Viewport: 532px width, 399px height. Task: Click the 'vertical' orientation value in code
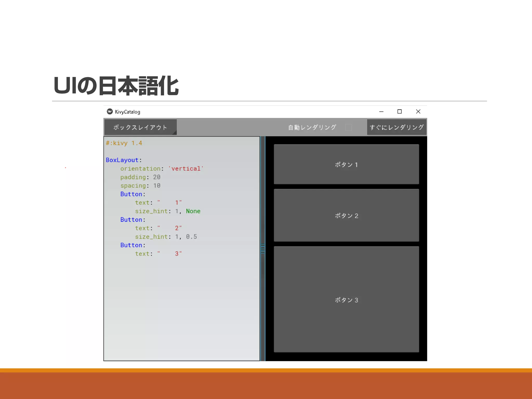point(186,169)
